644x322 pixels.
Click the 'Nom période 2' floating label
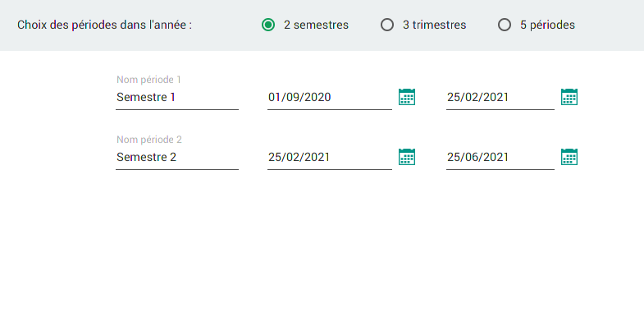tap(149, 140)
